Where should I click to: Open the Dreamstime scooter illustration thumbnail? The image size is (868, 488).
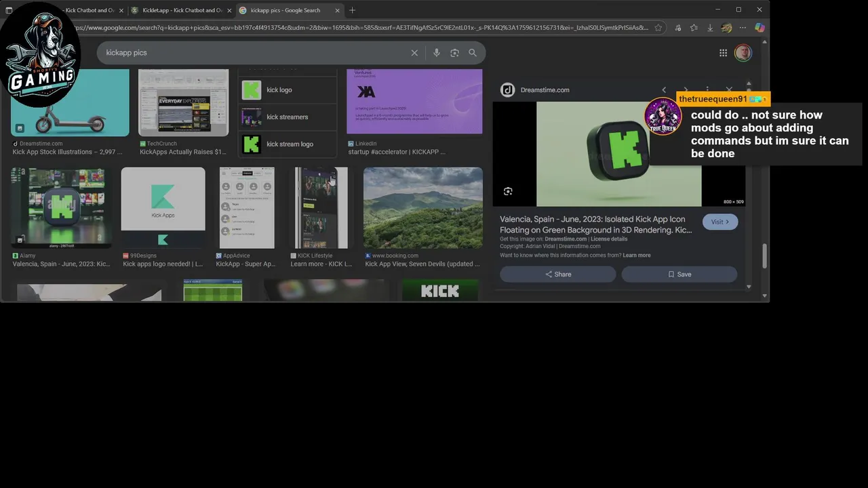tap(70, 102)
